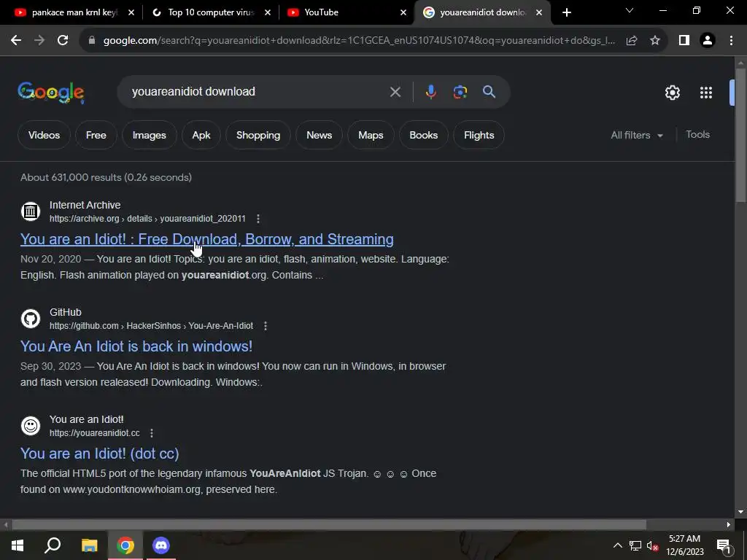Viewport: 747px width, 560px height.
Task: Reload the current page
Action: tap(63, 41)
